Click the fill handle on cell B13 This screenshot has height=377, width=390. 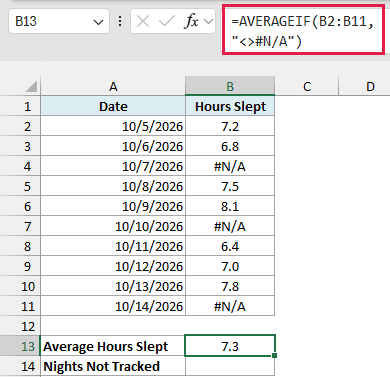pos(274,356)
